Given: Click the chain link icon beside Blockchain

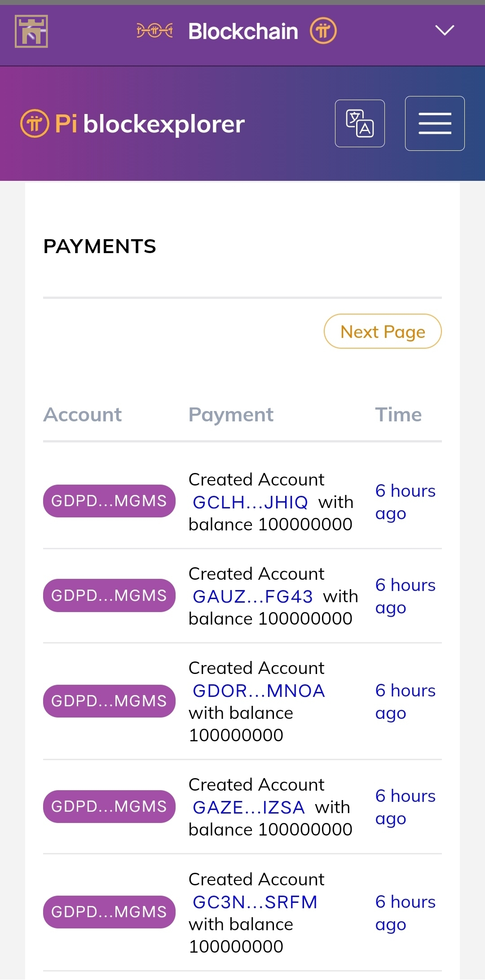Looking at the screenshot, I should 154,31.
